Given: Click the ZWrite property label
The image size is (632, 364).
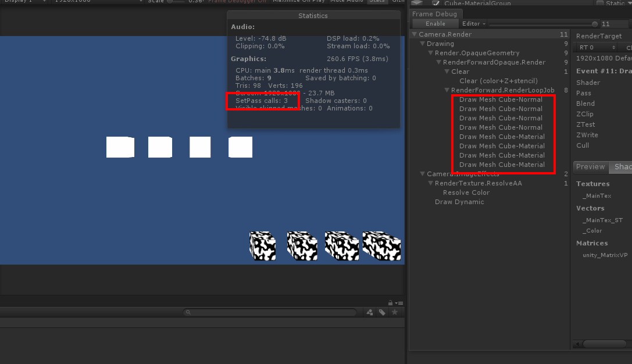Looking at the screenshot, I should pos(587,135).
